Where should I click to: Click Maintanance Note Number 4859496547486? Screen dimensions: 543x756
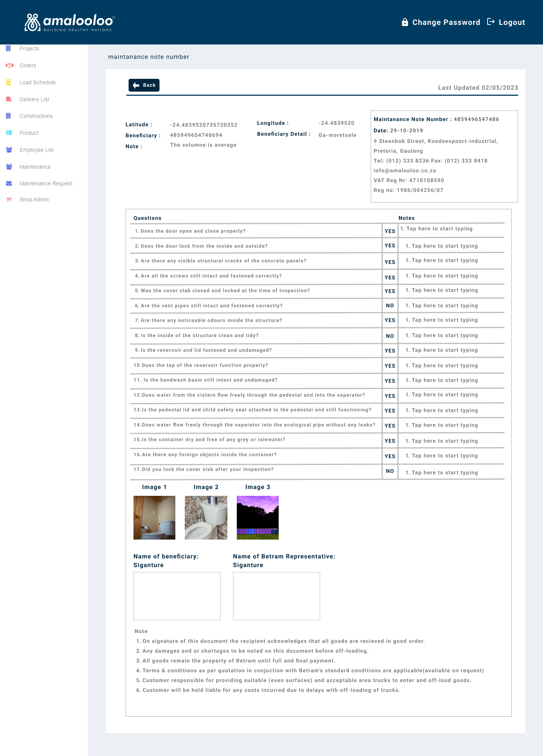point(436,119)
